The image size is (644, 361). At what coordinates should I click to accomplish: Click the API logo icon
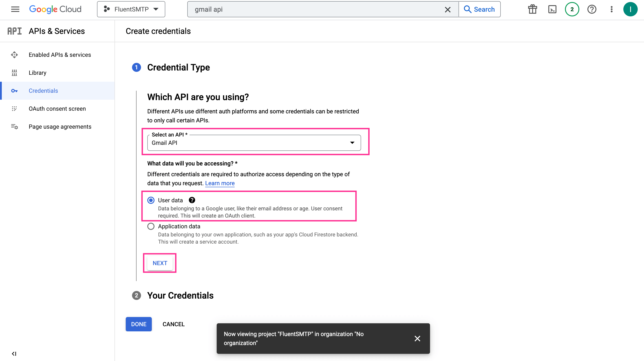(x=15, y=31)
